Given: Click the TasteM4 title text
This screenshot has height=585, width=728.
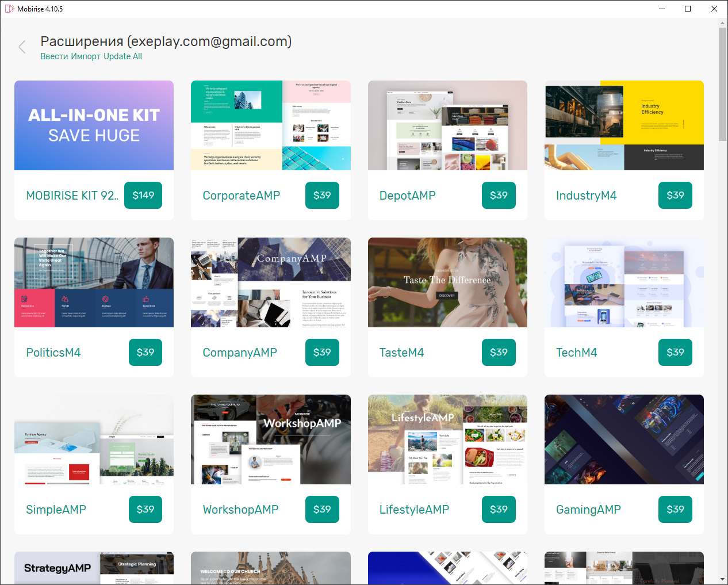Looking at the screenshot, I should (x=402, y=353).
